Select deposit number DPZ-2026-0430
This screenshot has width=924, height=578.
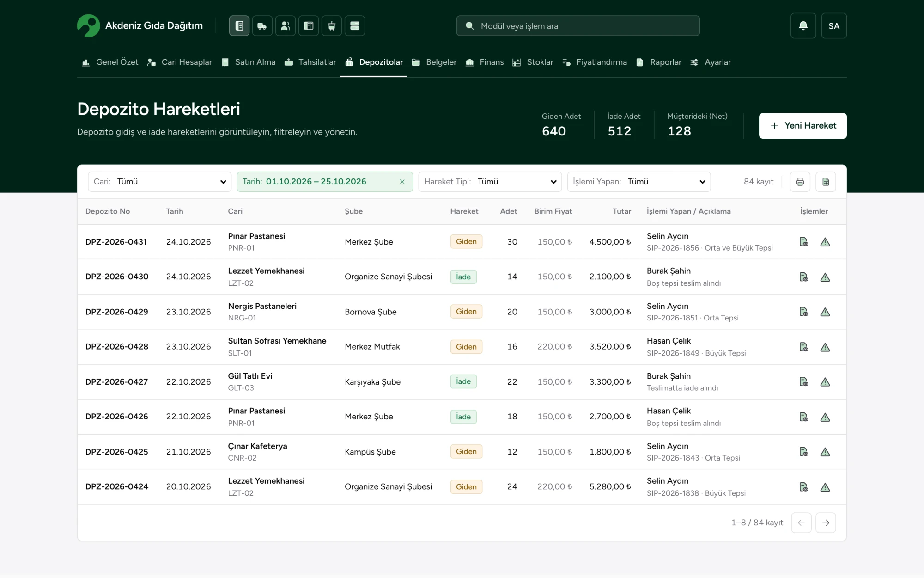pyautogui.click(x=117, y=277)
